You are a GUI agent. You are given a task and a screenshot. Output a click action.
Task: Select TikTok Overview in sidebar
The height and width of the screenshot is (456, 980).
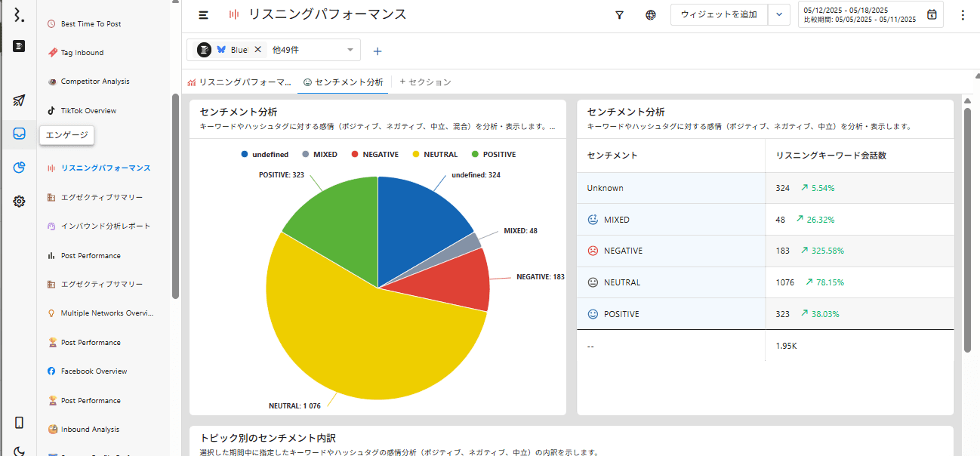pyautogui.click(x=88, y=110)
